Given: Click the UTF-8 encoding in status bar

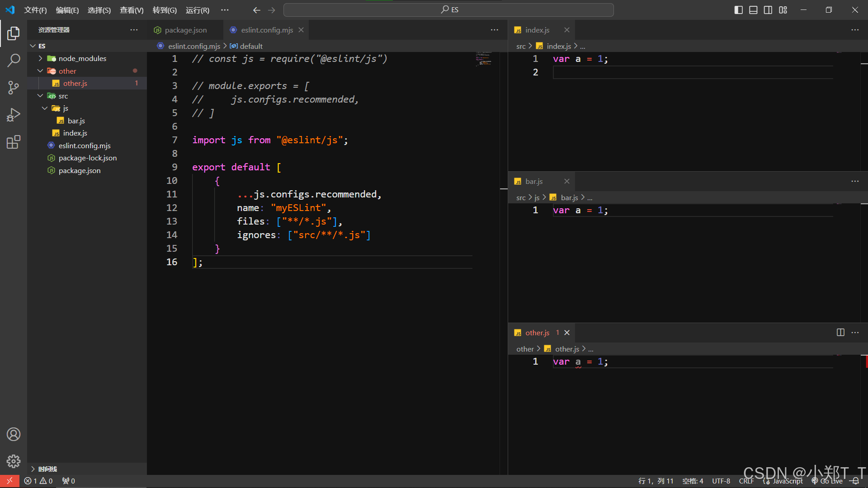Looking at the screenshot, I should click(721, 481).
